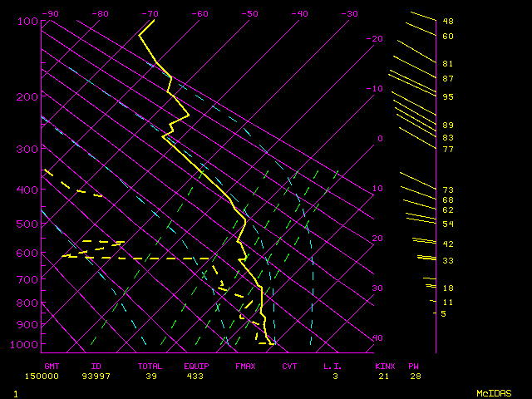Click the EQUIP value 433
Viewport: 532px width, 399px height.
(x=194, y=377)
